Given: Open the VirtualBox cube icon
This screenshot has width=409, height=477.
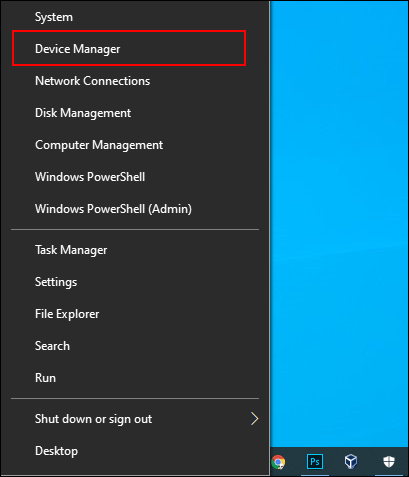Looking at the screenshot, I should [x=351, y=462].
